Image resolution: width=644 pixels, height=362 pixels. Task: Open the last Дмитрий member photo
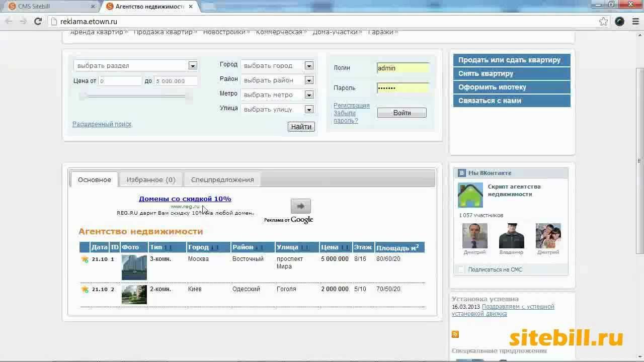[x=548, y=236]
